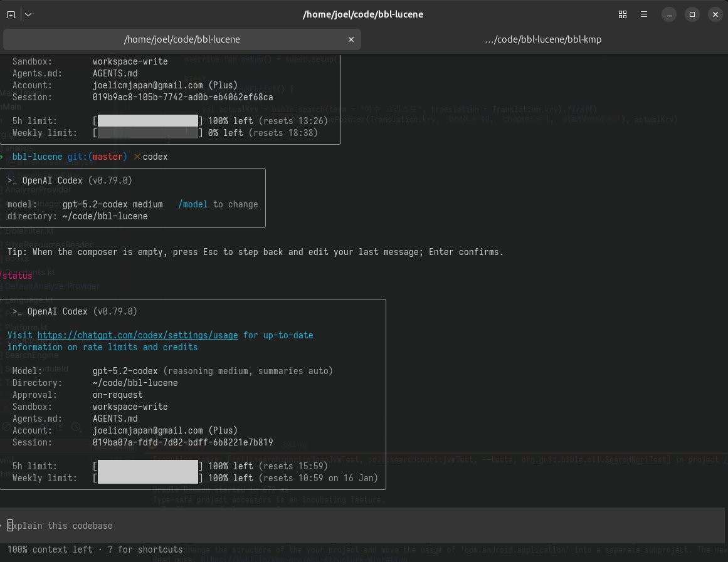Click session ID 019b9ac8-105b-7742-ad0b-eb4062ef68ca
The image size is (728, 562).
(x=182, y=97)
